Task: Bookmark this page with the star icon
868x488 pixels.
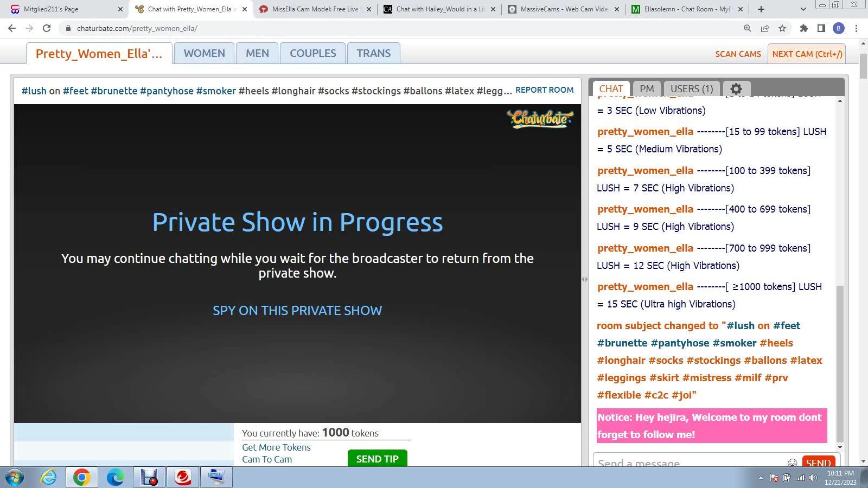Action: (x=782, y=28)
